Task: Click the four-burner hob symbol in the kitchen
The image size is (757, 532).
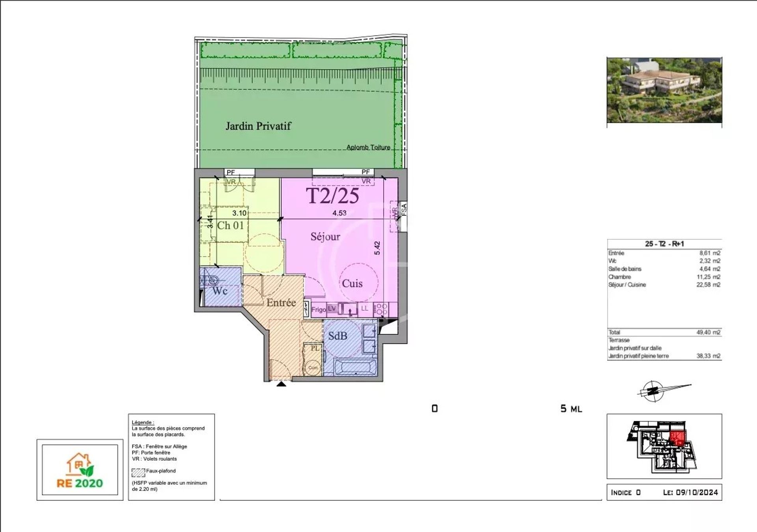Action: [x=382, y=309]
